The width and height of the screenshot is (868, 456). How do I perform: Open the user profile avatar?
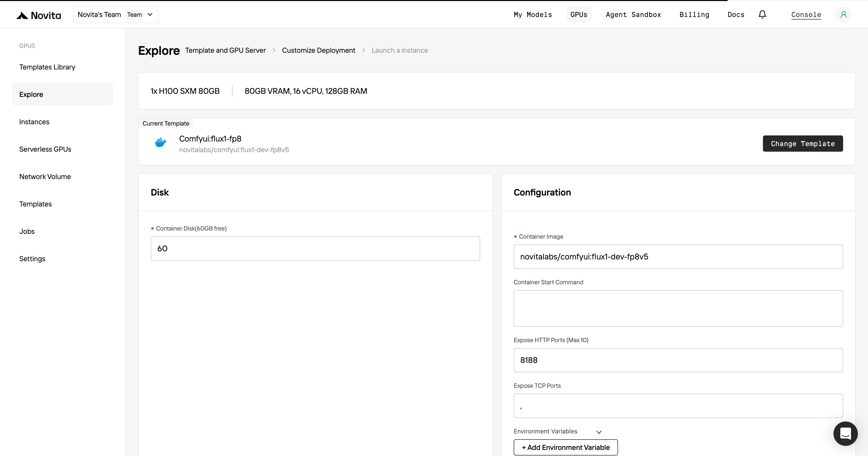coord(843,14)
